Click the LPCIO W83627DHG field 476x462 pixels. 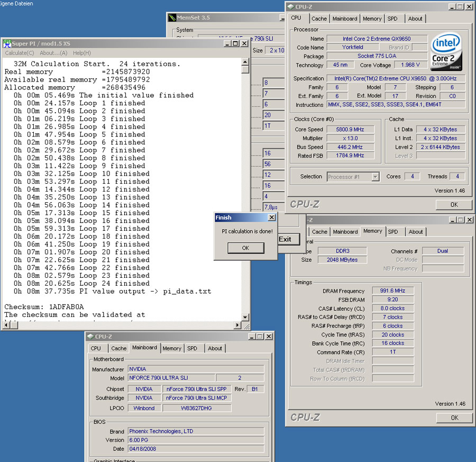(x=196, y=408)
